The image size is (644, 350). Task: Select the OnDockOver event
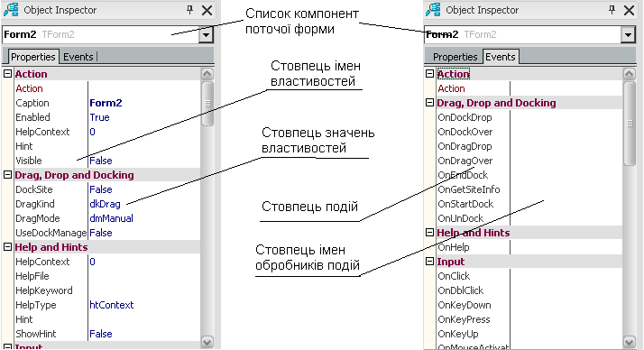point(465,132)
